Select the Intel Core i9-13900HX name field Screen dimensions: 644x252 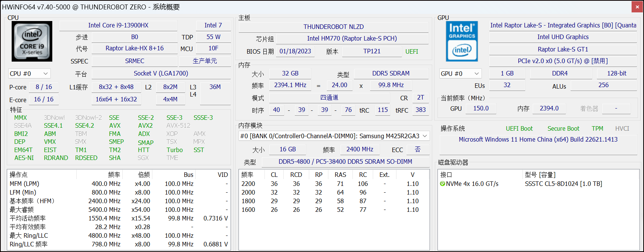pyautogui.click(x=118, y=25)
